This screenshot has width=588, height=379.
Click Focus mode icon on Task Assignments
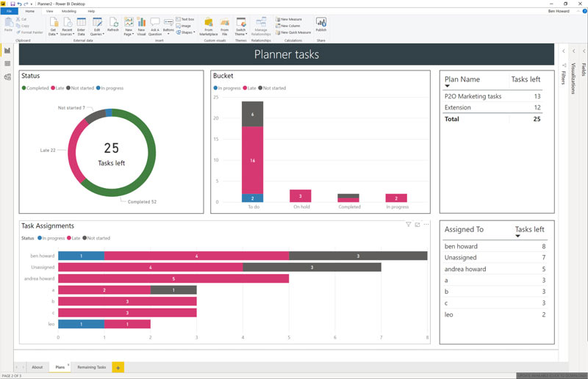pyautogui.click(x=417, y=225)
